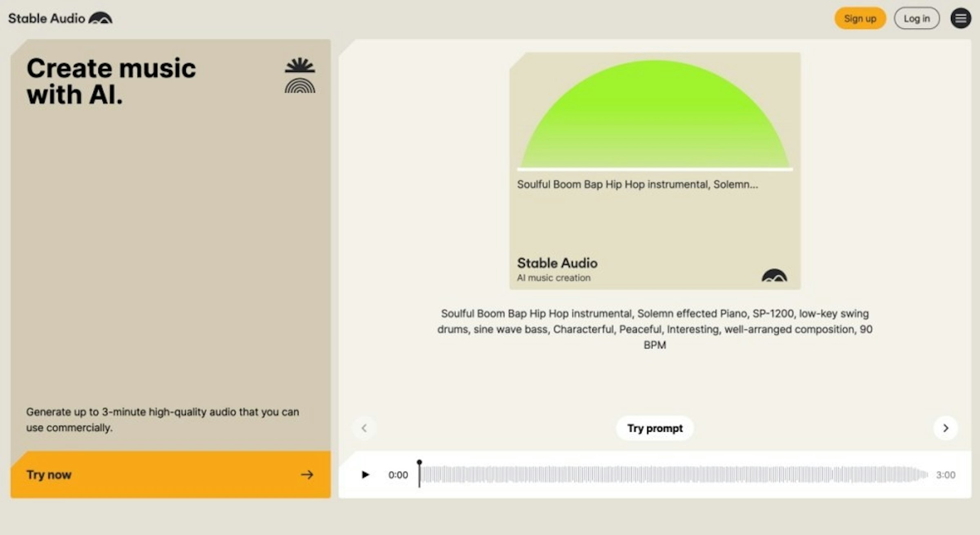This screenshot has height=535, width=980.
Task: Click the full Soulful Boom Bap prompt text
Action: (655, 329)
